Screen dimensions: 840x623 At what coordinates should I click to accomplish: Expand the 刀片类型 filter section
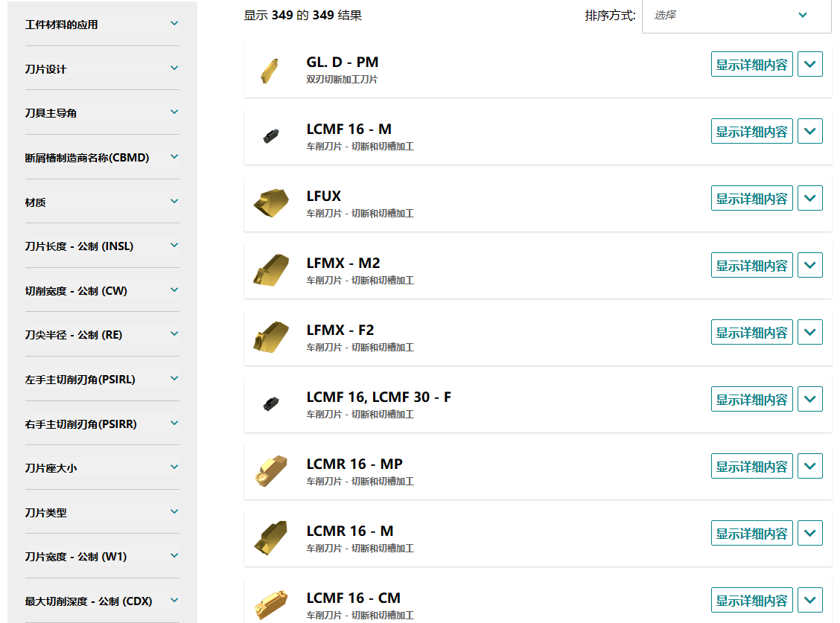tap(102, 512)
